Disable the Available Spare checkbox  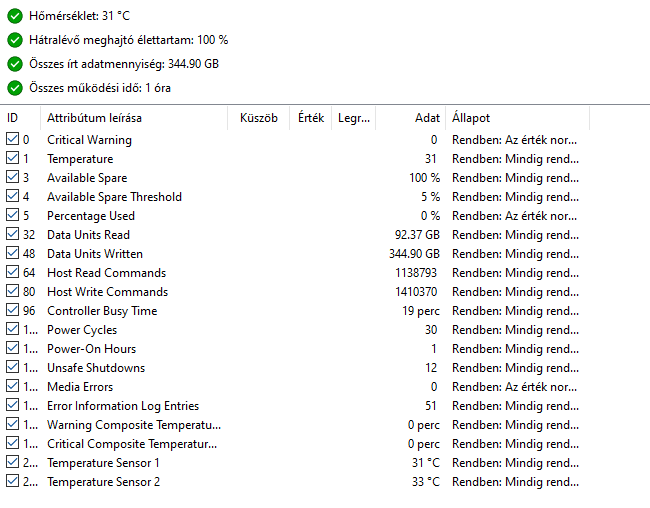[12, 178]
